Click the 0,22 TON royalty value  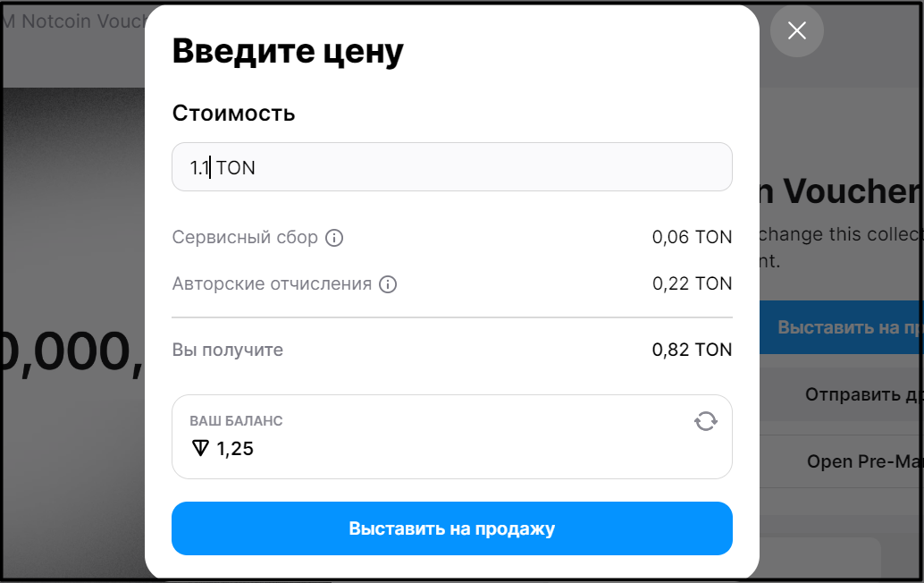[x=693, y=283]
